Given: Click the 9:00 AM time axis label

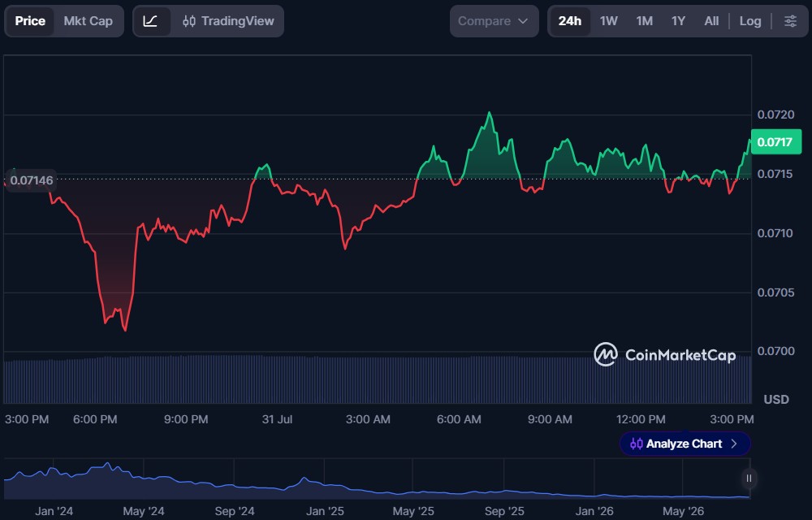Looking at the screenshot, I should coord(550,419).
